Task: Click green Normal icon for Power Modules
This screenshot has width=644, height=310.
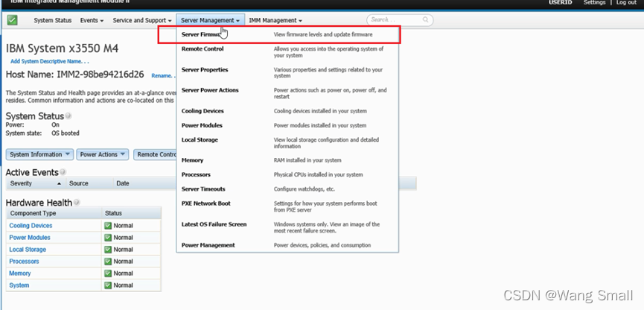Action: [108, 237]
